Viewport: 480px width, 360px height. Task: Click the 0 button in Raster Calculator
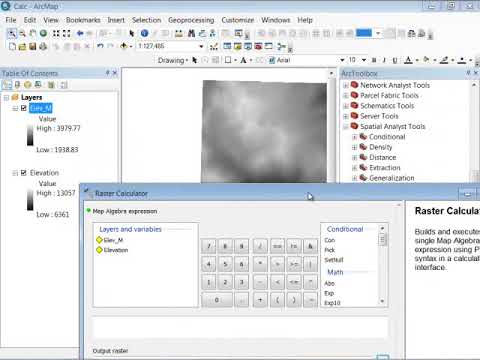pos(217,300)
